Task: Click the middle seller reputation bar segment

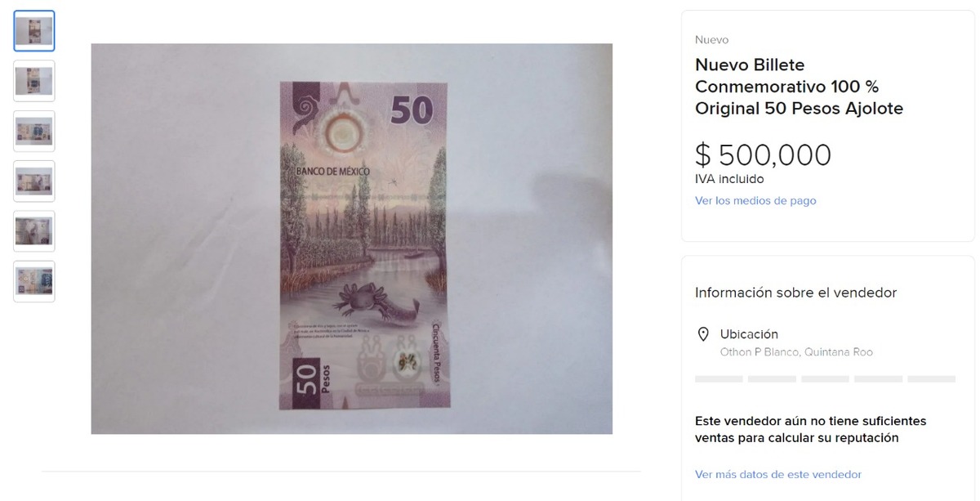Action: tap(825, 379)
